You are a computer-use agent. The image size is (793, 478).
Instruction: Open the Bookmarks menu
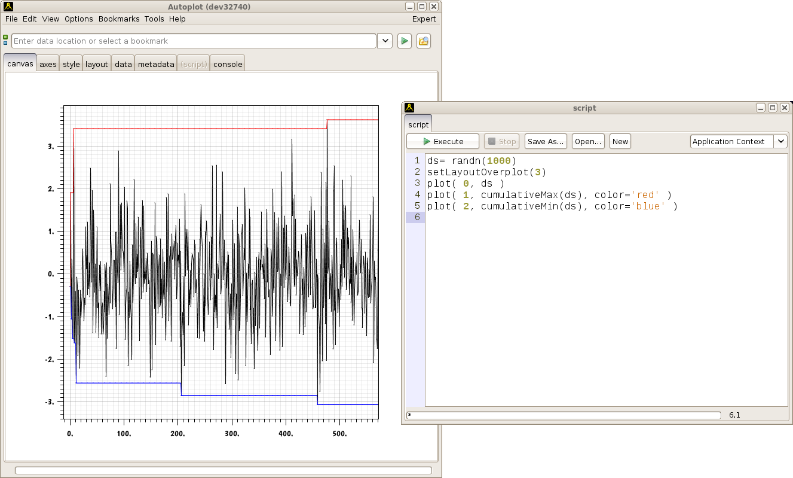tap(118, 19)
